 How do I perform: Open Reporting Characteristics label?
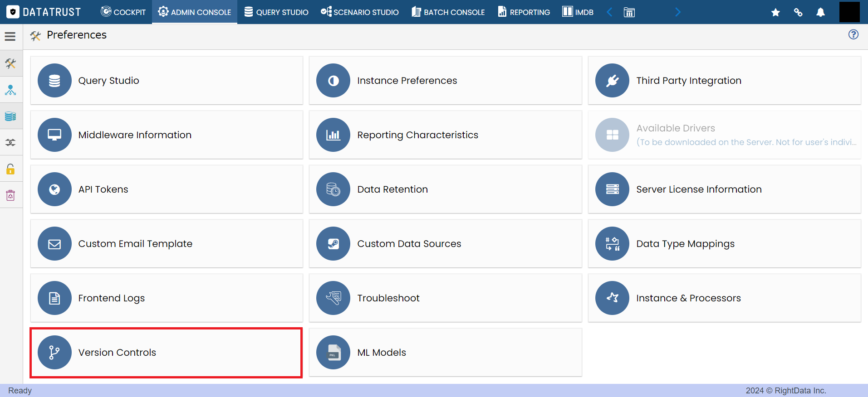coord(417,135)
